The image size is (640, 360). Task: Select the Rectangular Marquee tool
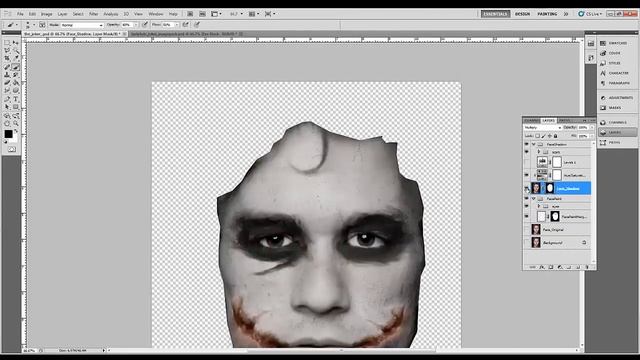[x=7, y=42]
